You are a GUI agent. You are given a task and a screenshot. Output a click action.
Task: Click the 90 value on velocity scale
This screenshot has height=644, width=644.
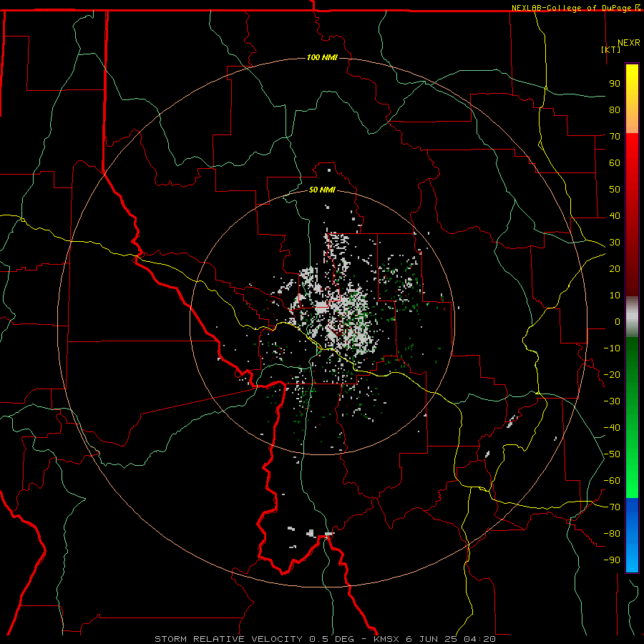[x=615, y=84]
